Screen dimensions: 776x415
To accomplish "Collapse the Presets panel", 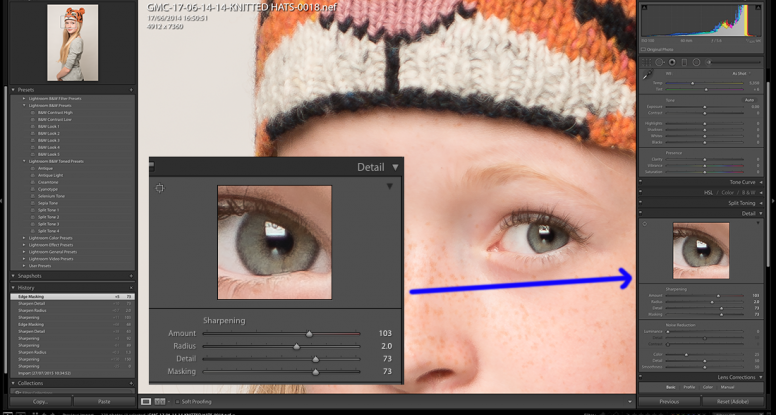I will click(x=13, y=90).
